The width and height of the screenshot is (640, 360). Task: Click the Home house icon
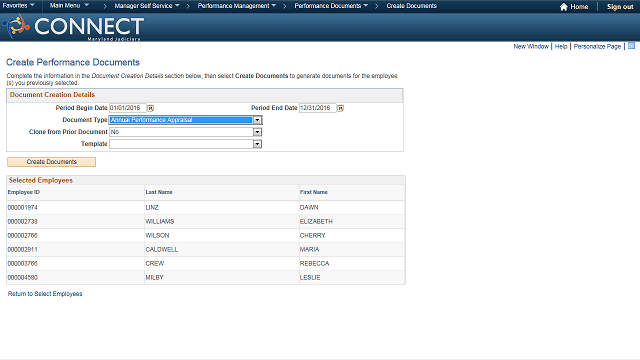click(x=564, y=7)
